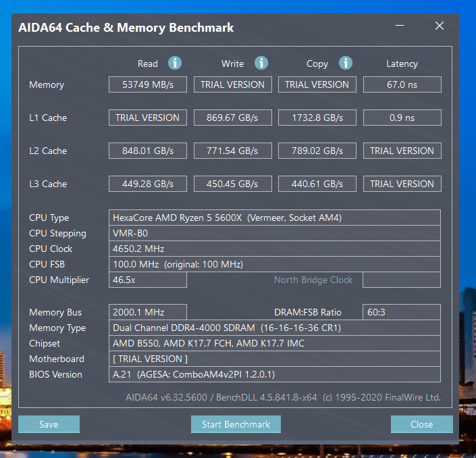
Task: Click the Memory Type DDR4-4000 field
Action: (275, 328)
